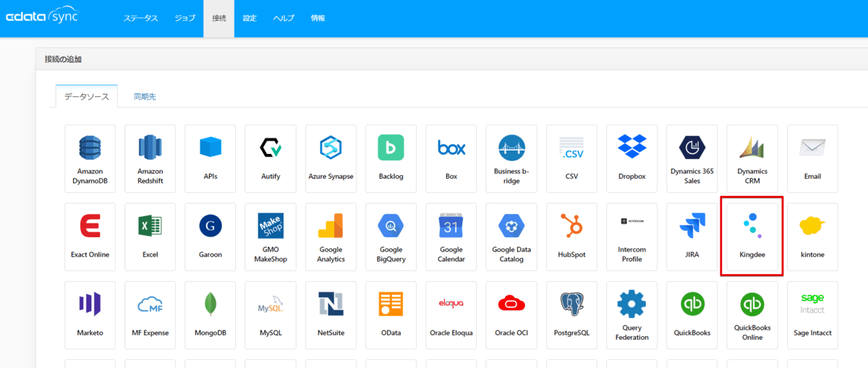Select the JIRA connector
Image resolution: width=868 pixels, height=368 pixels.
pyautogui.click(x=692, y=237)
